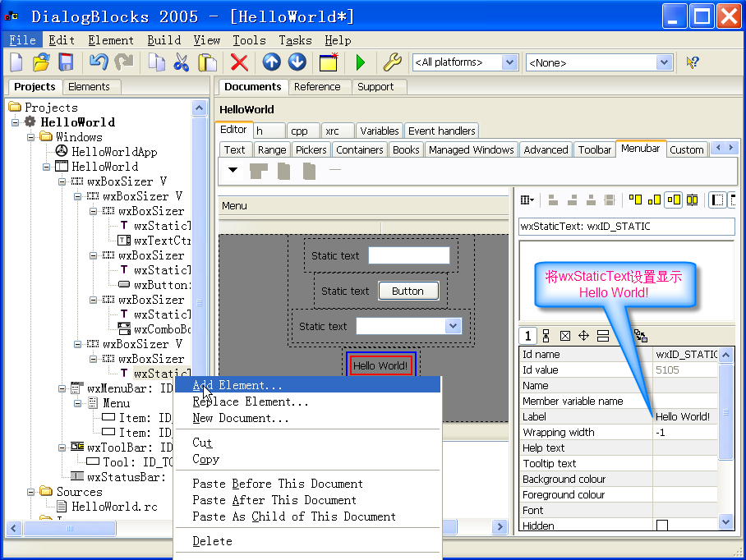Click the centre-vertically yellow alignment icon
The image size is (746, 560).
(674, 200)
